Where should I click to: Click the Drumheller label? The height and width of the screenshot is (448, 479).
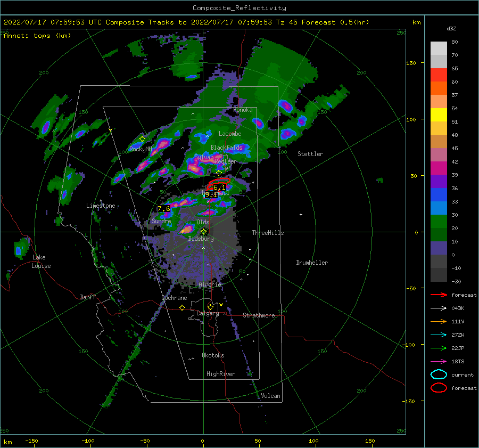coord(312,263)
